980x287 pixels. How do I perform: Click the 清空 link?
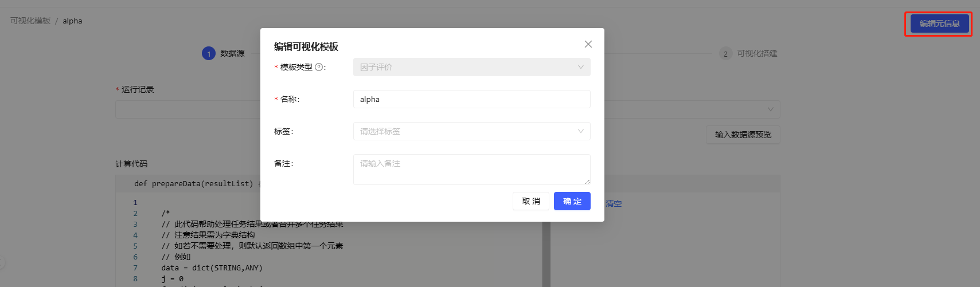pos(614,203)
